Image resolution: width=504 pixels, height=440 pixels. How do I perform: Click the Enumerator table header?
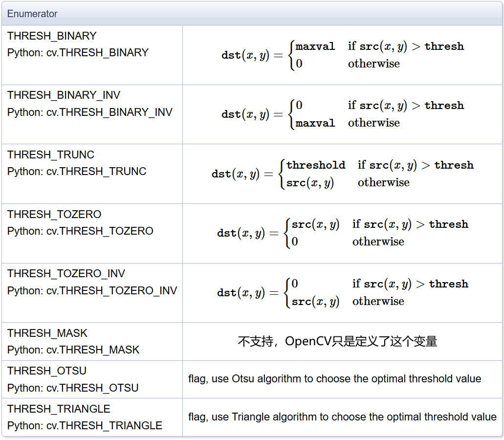[x=32, y=14]
